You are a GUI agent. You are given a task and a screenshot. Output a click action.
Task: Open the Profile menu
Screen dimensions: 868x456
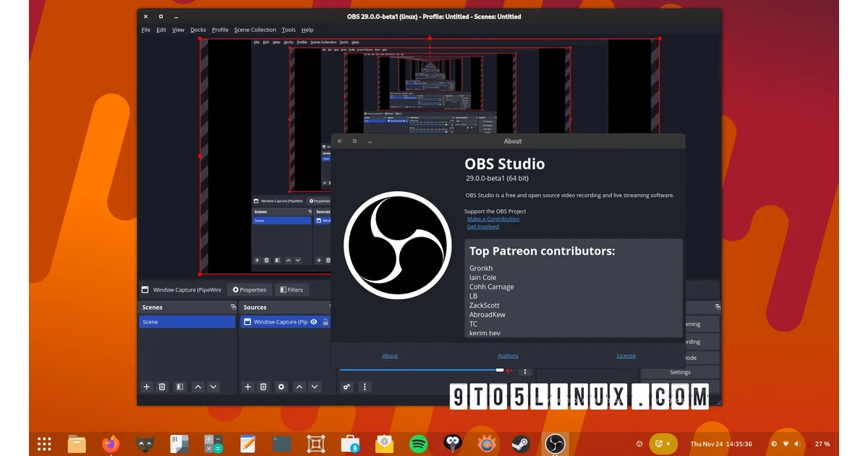click(x=220, y=30)
